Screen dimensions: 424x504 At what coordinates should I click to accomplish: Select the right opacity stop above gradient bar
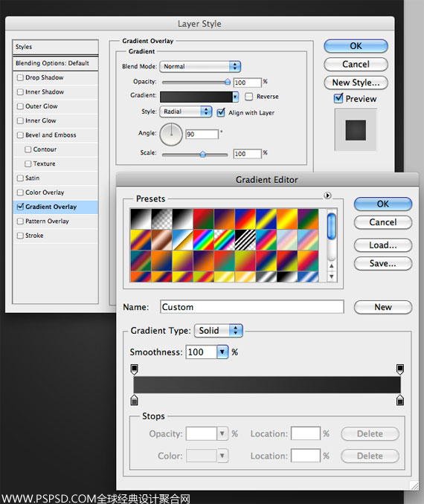[400, 369]
